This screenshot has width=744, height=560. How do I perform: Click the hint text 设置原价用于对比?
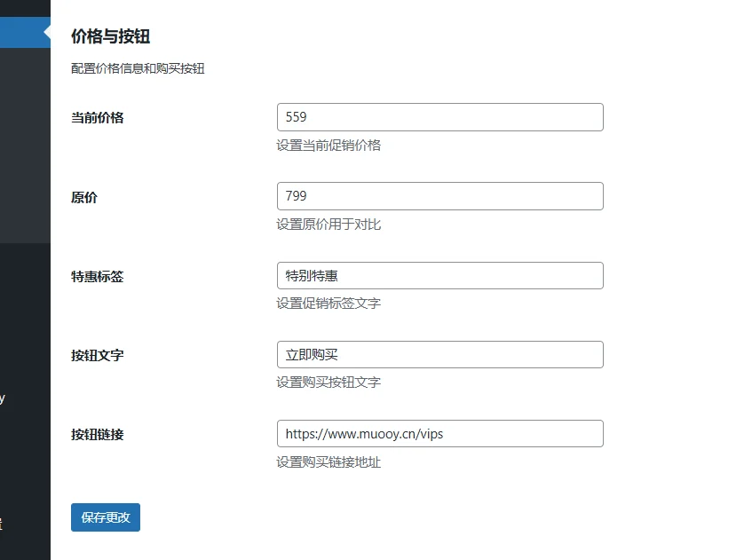pyautogui.click(x=328, y=224)
